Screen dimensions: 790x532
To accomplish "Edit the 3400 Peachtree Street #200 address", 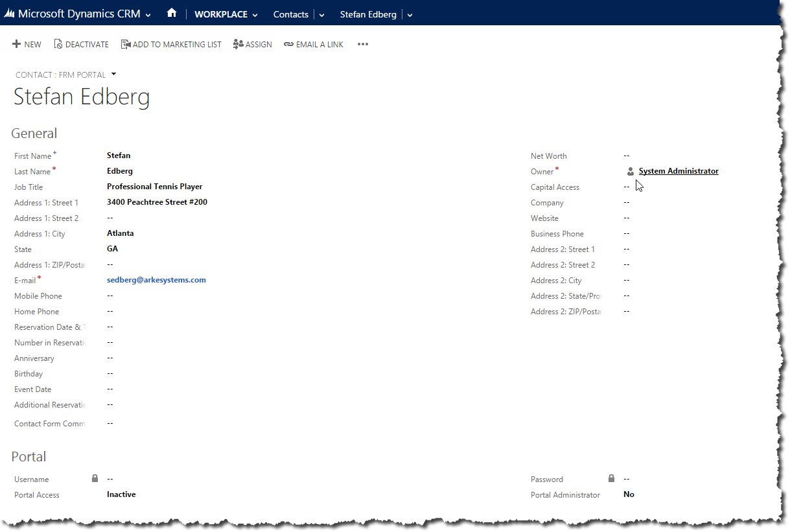I will 157,202.
